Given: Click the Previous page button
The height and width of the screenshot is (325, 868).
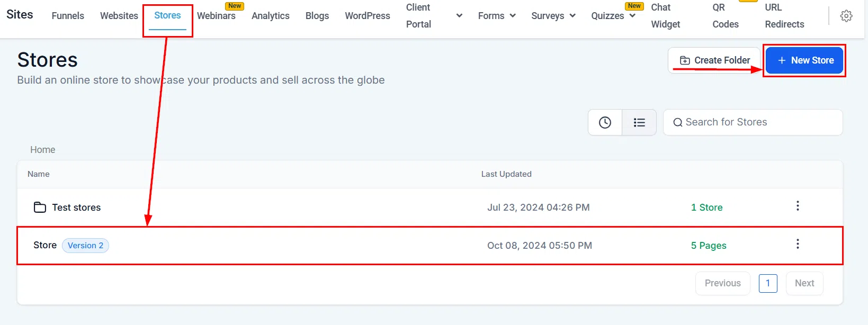Looking at the screenshot, I should [x=722, y=283].
